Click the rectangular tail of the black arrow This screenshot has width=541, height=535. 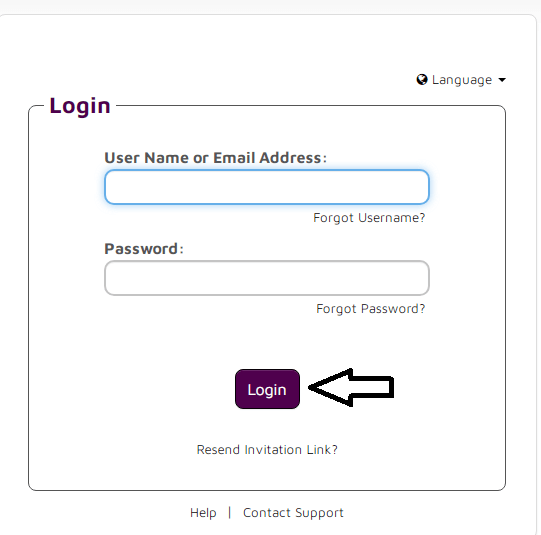click(373, 387)
